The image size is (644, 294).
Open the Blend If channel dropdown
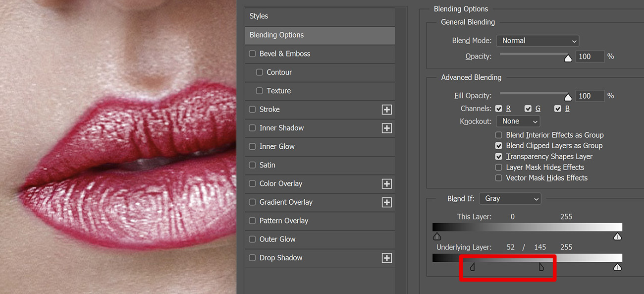pyautogui.click(x=510, y=198)
